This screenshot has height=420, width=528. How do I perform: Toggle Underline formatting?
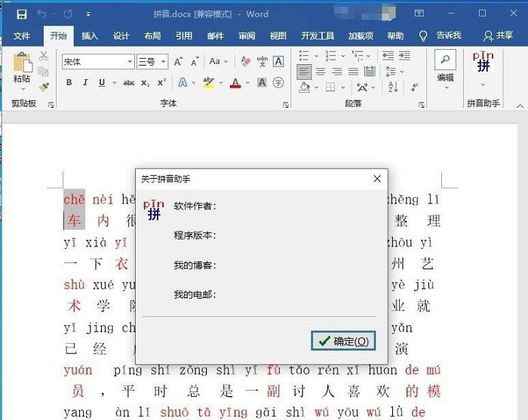click(102, 82)
